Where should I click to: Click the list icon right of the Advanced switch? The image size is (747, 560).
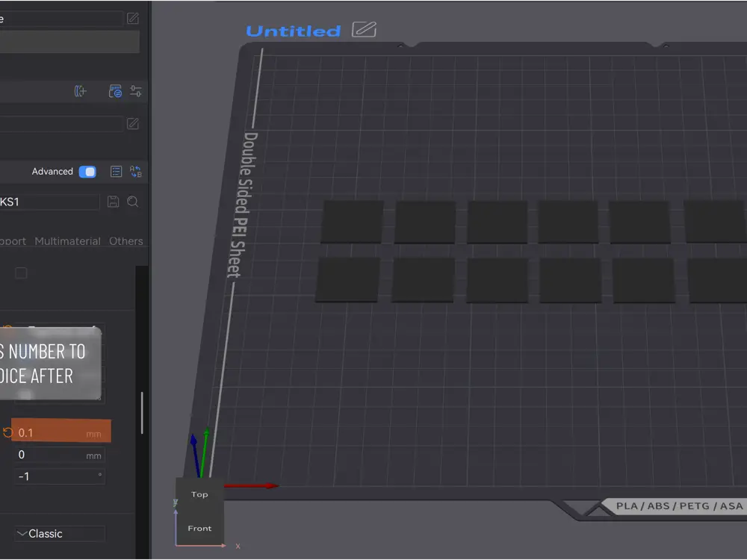(x=117, y=172)
